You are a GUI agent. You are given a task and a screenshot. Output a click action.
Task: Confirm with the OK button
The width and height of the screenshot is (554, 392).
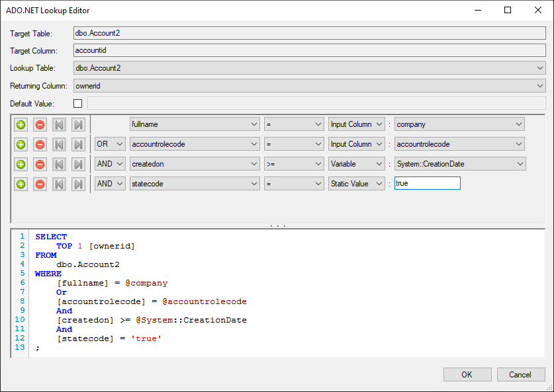pos(467,374)
